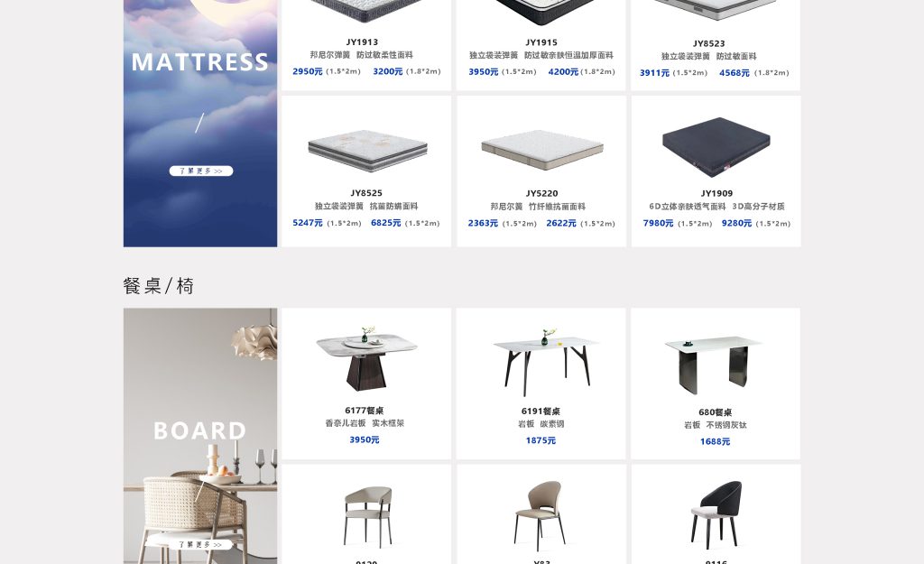The image size is (924, 564).
Task: Click the 7980元 price for JY1909
Action: [658, 224]
